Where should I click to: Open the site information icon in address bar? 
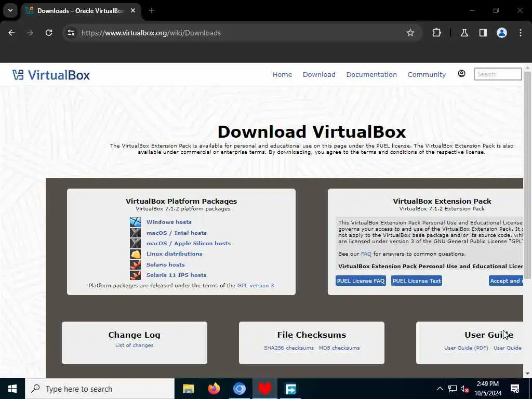[x=71, y=33]
